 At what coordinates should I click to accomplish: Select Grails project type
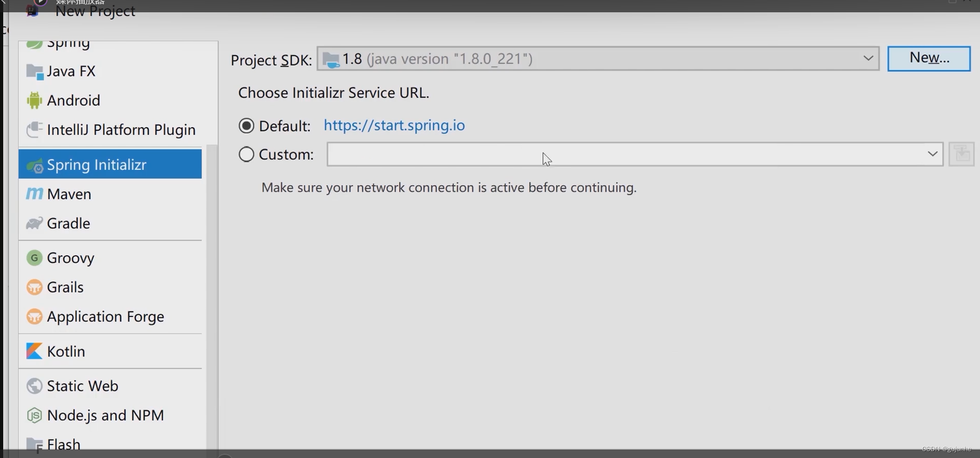(x=110, y=287)
